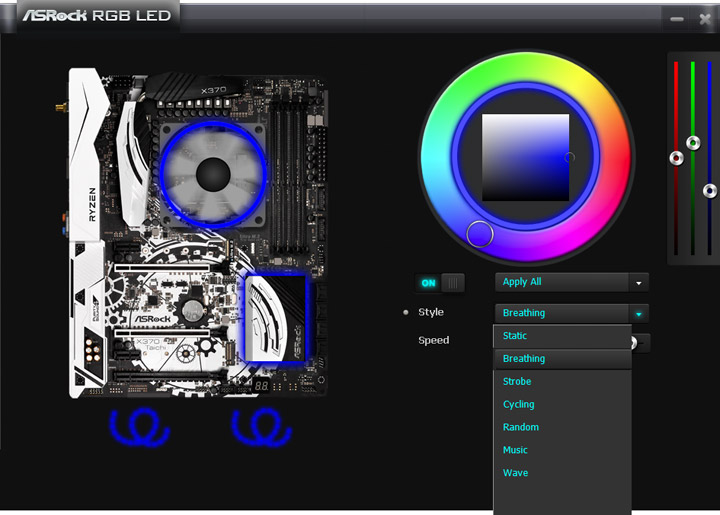The height and width of the screenshot is (515, 720).
Task: Select the right LED strip header icon
Action: coord(262,427)
